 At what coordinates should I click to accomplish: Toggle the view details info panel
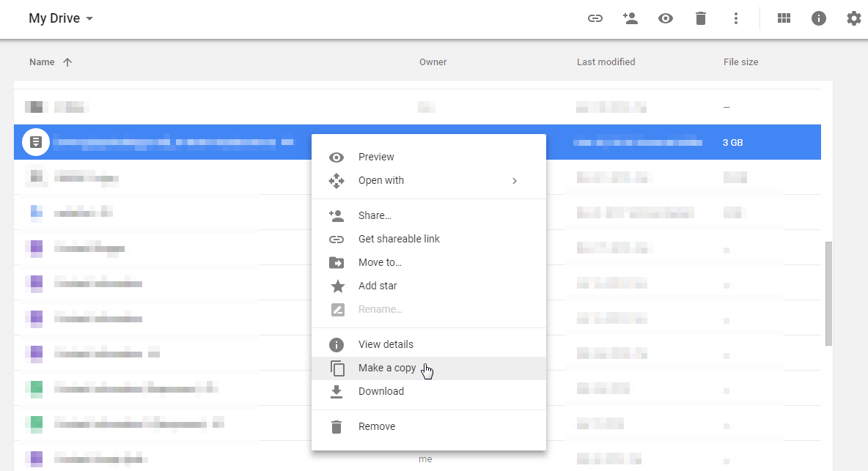(819, 18)
